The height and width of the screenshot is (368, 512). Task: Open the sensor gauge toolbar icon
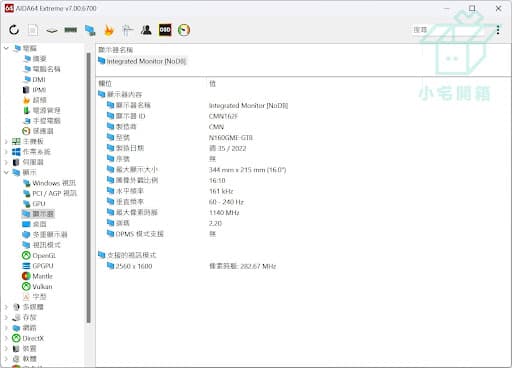click(184, 30)
